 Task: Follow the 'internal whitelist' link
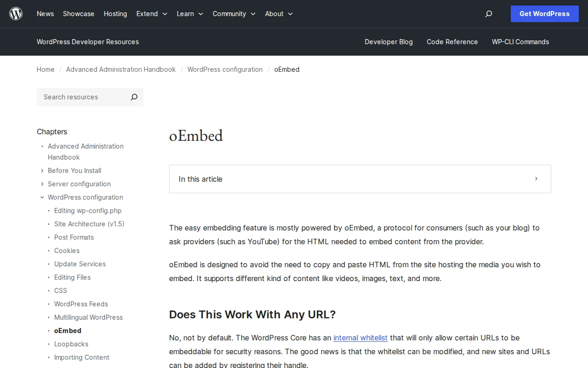pos(360,338)
